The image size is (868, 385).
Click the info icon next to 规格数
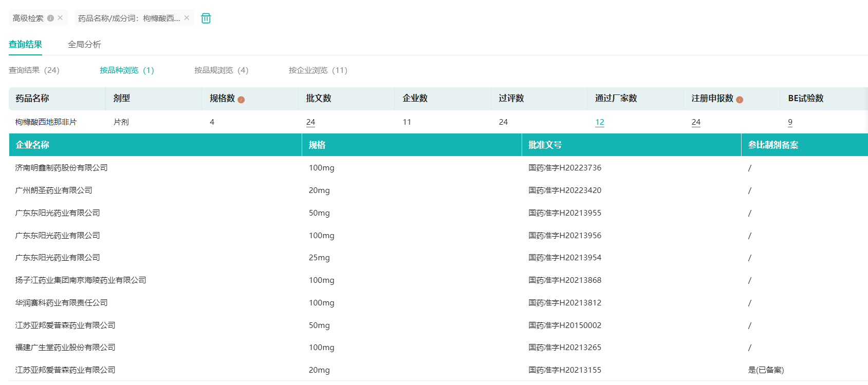(241, 100)
